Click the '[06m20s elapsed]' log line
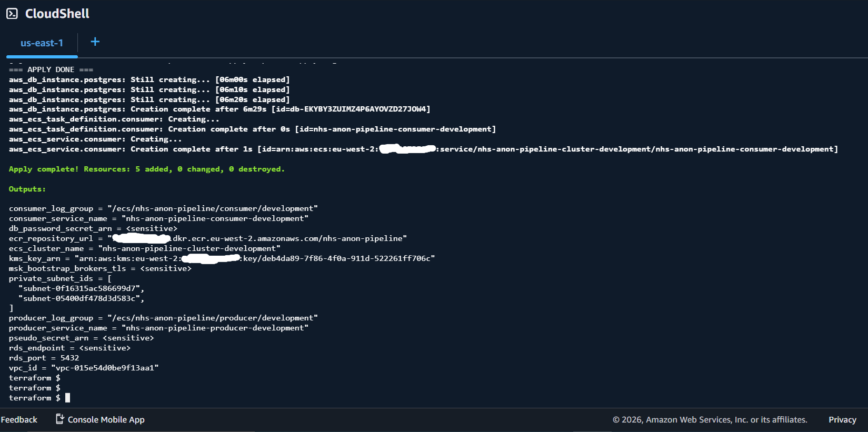 (149, 99)
